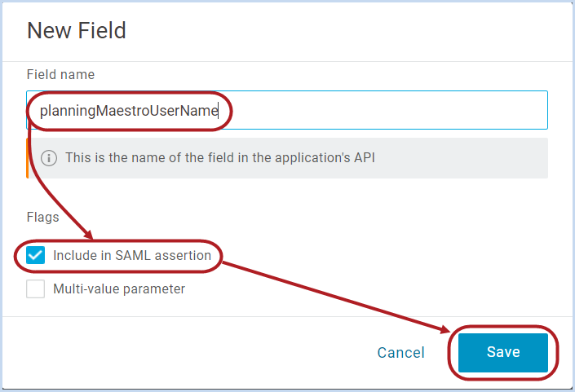575x392 pixels.
Task: Click the planningMaestroUserName text
Action: pyautogui.click(x=129, y=111)
